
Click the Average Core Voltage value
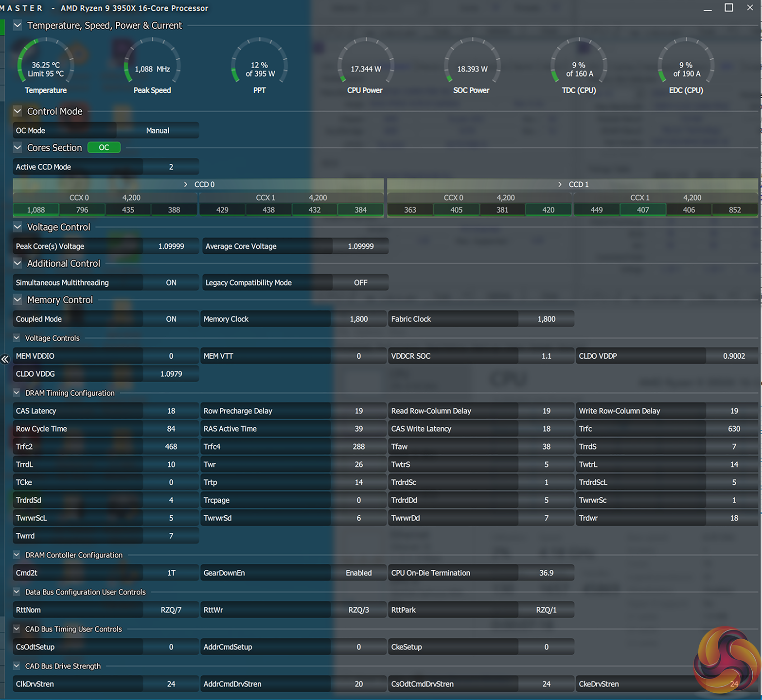360,246
